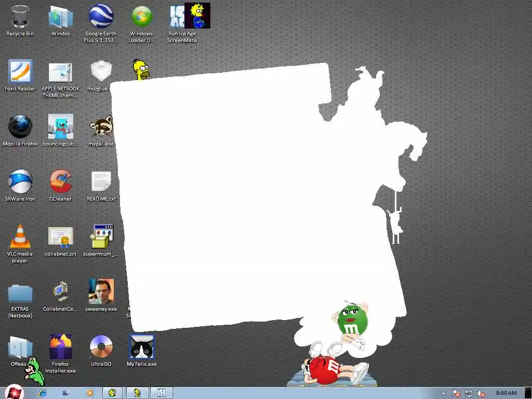
Task: Open the desktop-switcher taskbar shortcut
Action: click(66, 393)
